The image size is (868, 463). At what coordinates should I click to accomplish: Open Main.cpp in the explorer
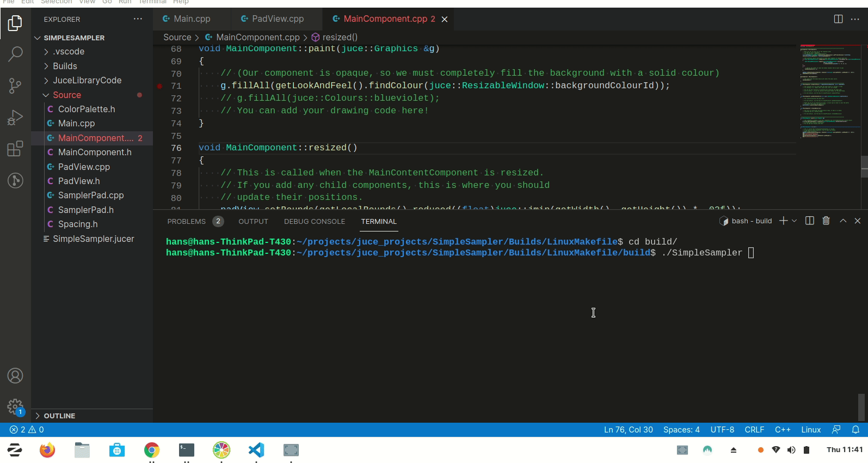(x=76, y=123)
